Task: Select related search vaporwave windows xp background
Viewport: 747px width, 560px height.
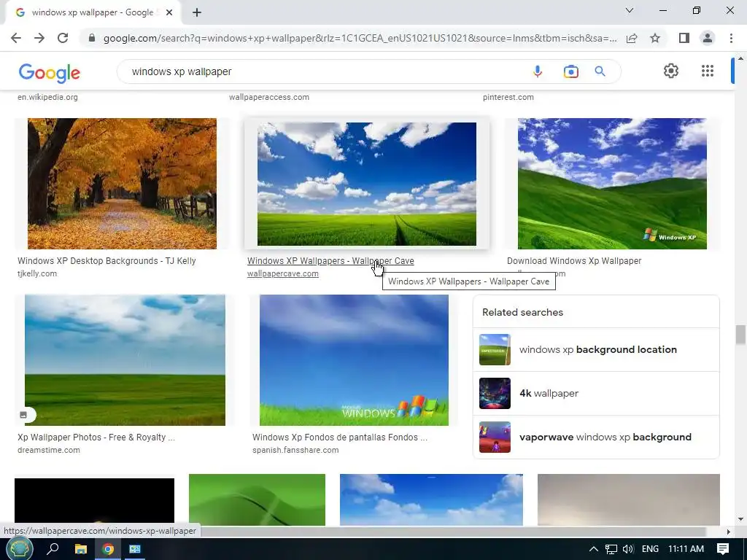Action: (596, 437)
